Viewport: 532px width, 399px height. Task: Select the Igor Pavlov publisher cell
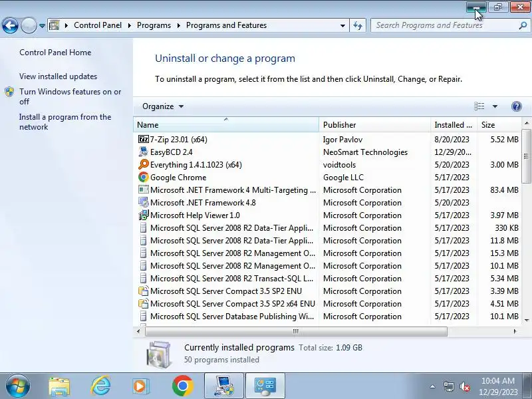pyautogui.click(x=342, y=140)
